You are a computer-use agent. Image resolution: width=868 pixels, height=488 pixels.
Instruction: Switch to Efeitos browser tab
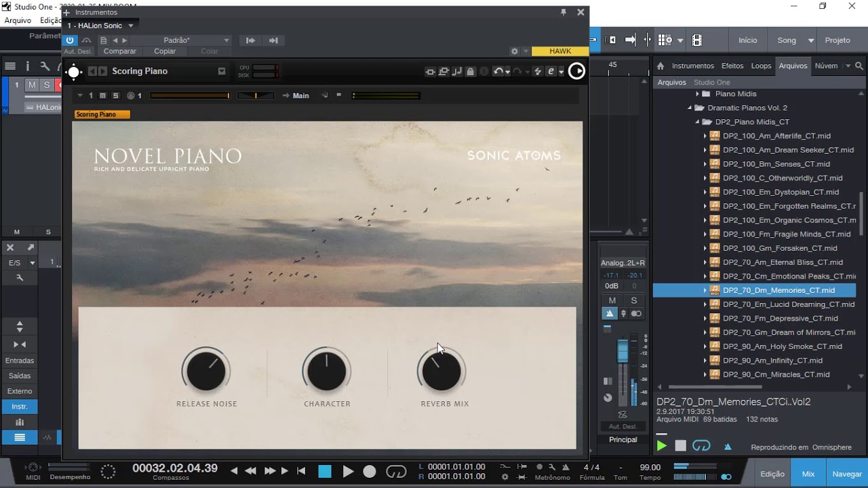pos(732,66)
